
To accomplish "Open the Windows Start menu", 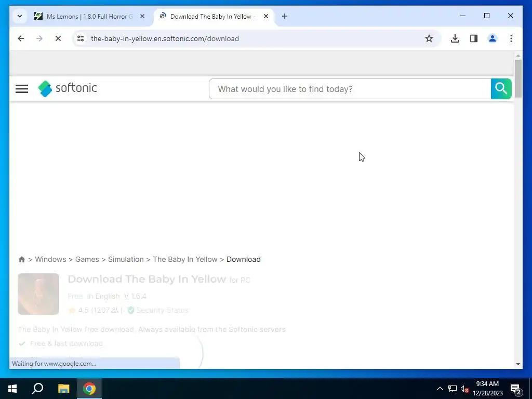I will (x=12, y=389).
